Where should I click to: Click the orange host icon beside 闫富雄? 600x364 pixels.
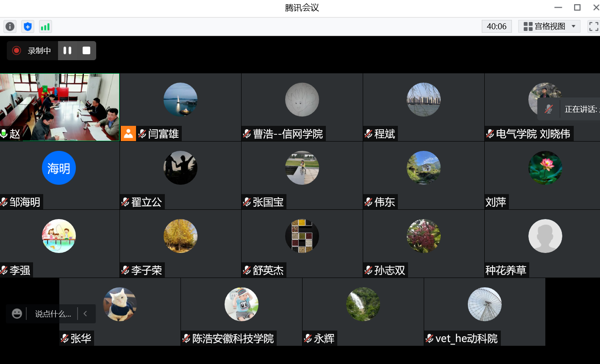click(x=128, y=134)
